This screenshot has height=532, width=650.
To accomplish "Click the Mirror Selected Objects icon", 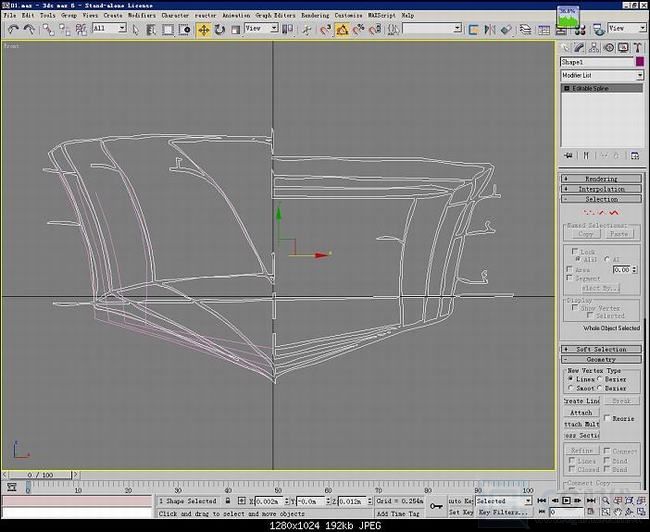I will [490, 29].
